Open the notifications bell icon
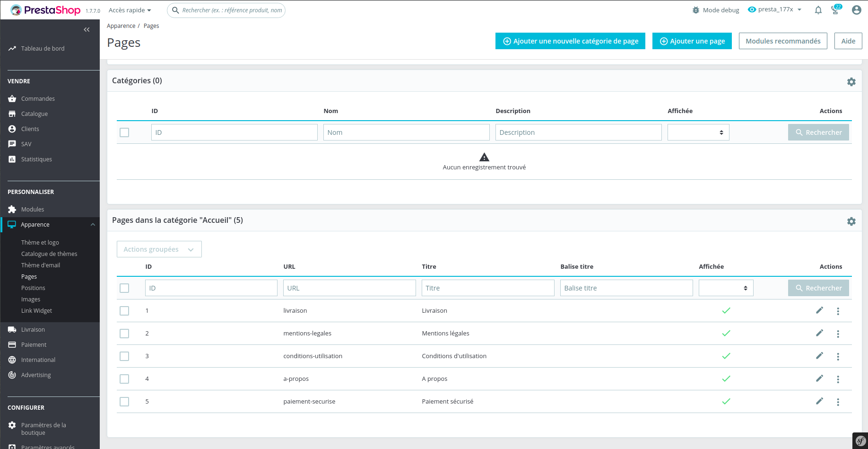This screenshot has width=868, height=449. (818, 10)
